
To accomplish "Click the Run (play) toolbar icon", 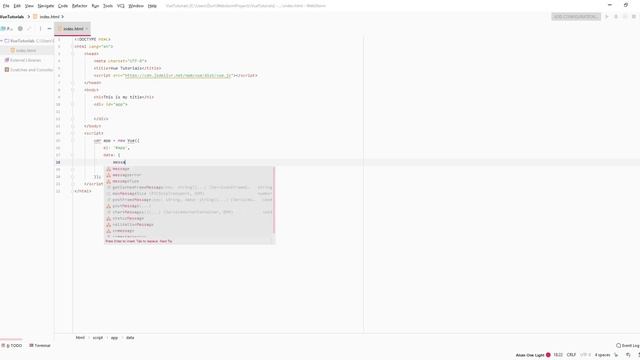I will tap(607, 17).
